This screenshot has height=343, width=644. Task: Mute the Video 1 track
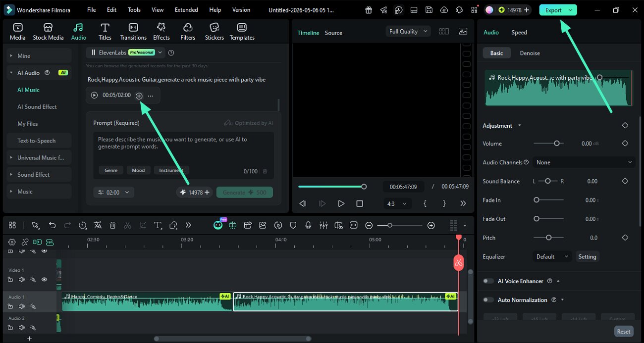(21, 280)
